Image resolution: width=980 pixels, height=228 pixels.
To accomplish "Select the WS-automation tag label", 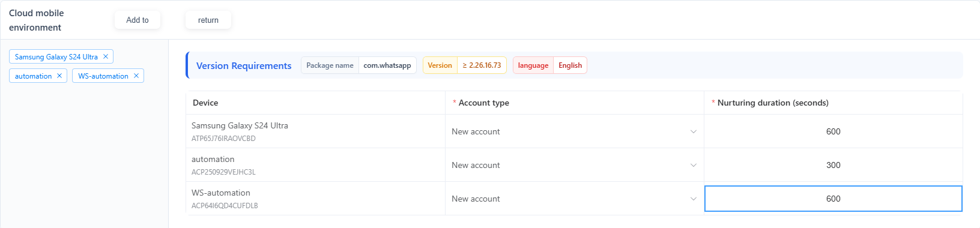I will point(103,76).
